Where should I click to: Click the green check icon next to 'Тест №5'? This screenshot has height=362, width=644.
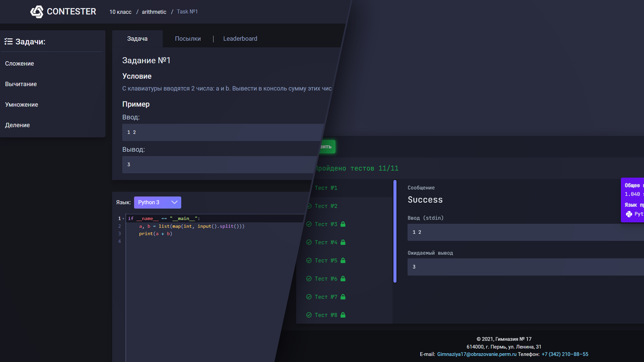click(x=309, y=260)
